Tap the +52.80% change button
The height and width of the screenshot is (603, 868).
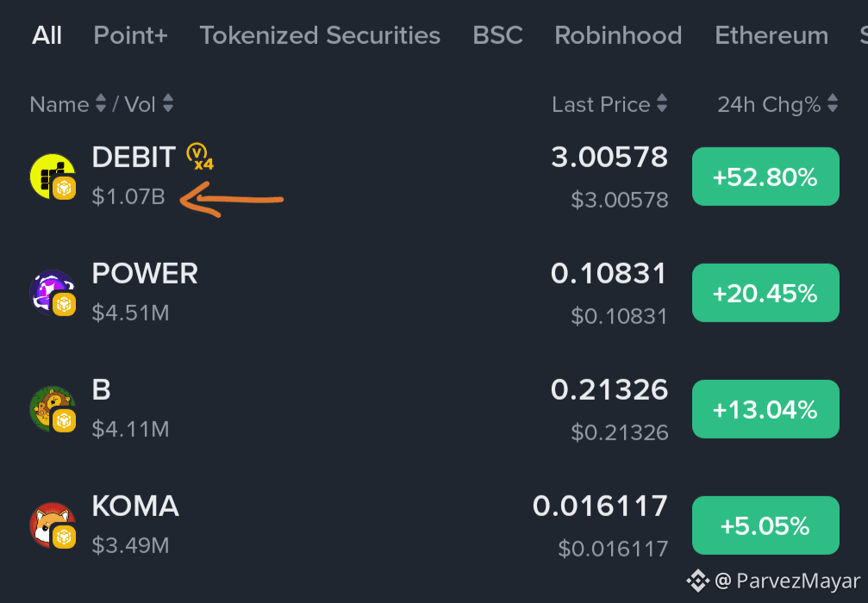pos(765,177)
